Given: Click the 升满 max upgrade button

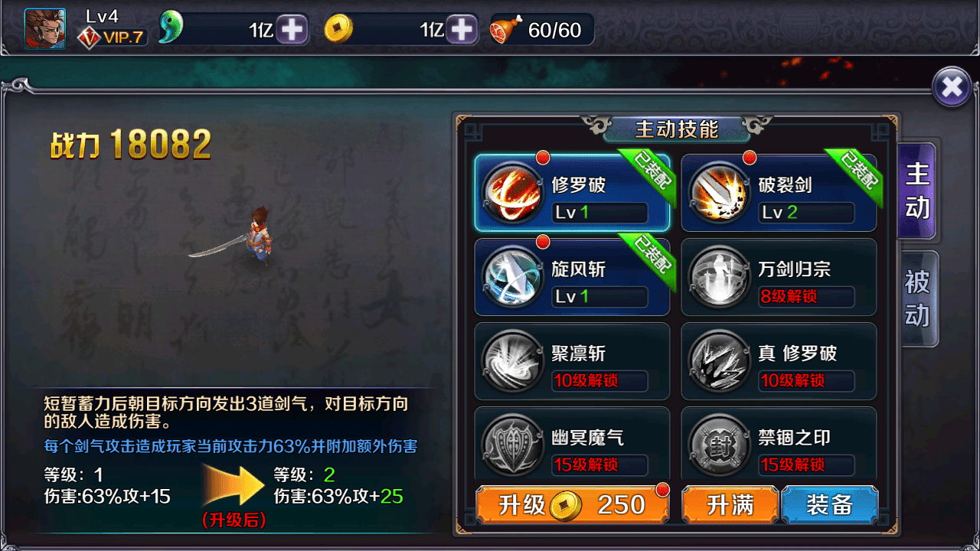Looking at the screenshot, I should (x=730, y=504).
